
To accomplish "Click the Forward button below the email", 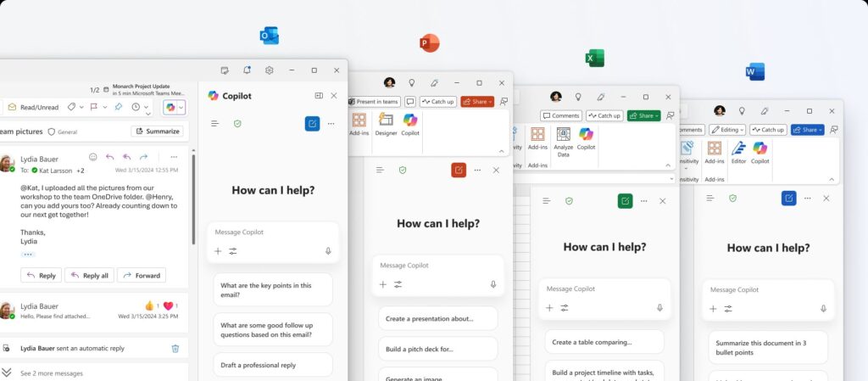I will tap(142, 275).
